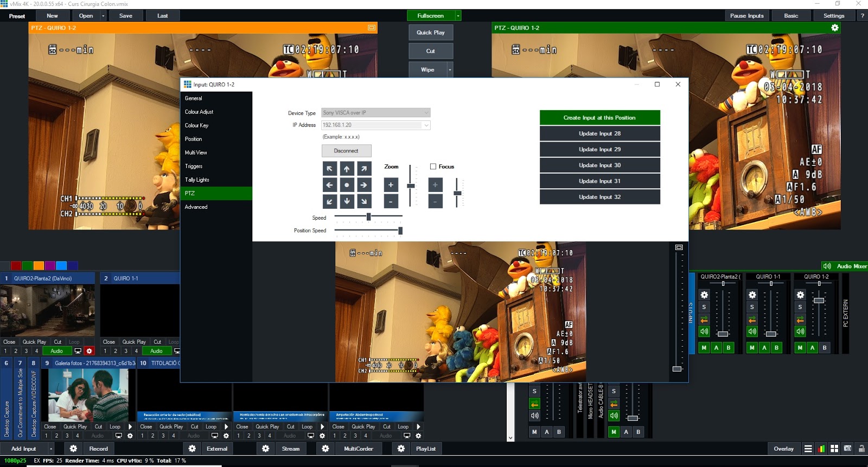Viewport: 868px width, 467px height.
Task: Click Update Input 31
Action: pos(599,181)
